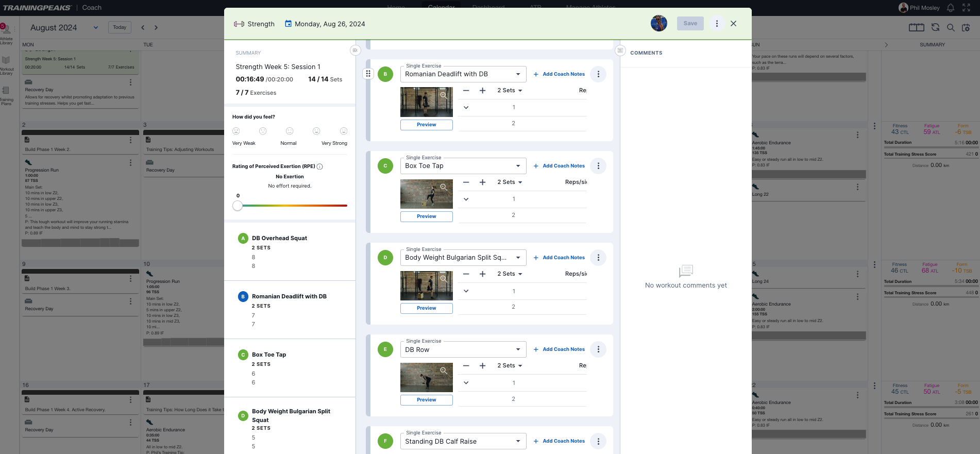This screenshot has height=454, width=980.
Task: Zoom the Bulgarian Split Squat thumbnail
Action: point(443,279)
